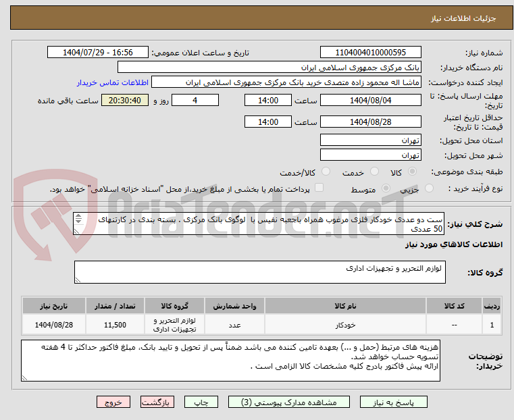Click the استان محل تحویل field تهران
Viewport: 514px width, 420px height.
pyautogui.click(x=370, y=140)
